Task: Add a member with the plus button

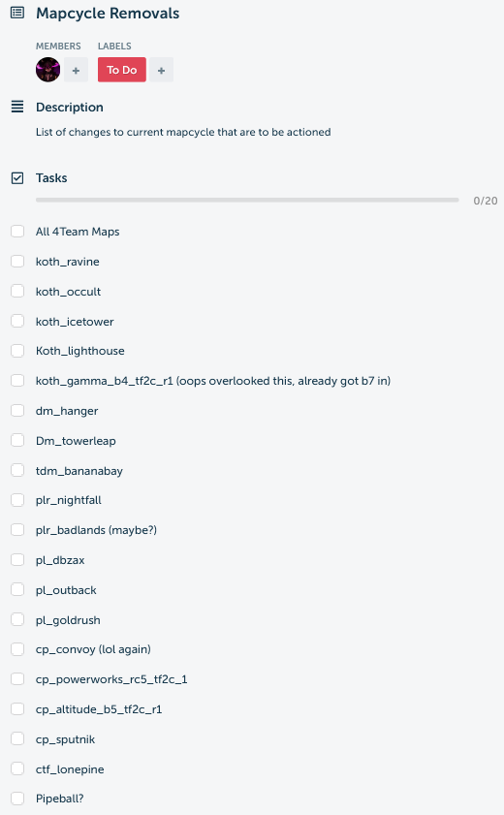Action: point(76,70)
